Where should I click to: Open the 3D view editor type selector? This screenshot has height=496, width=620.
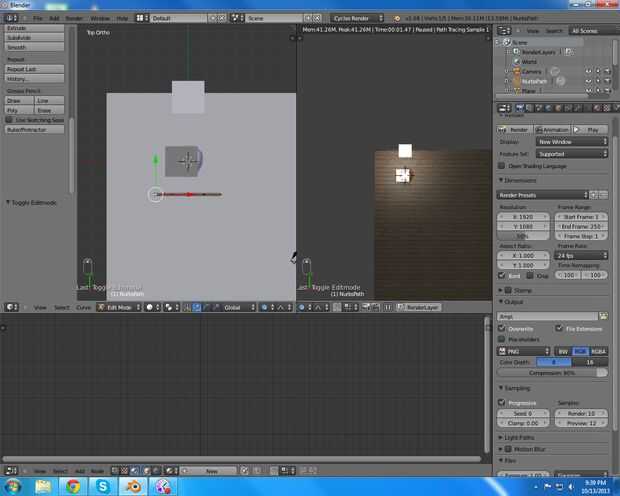11,307
